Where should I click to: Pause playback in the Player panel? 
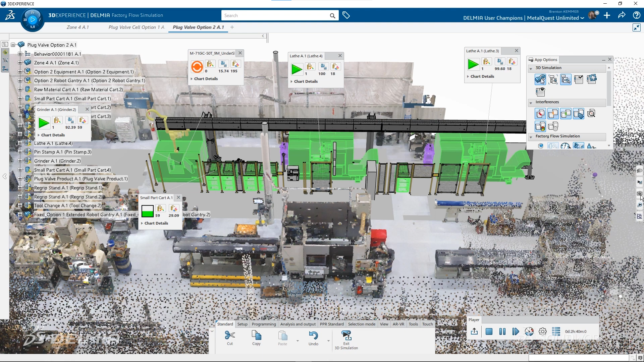pyautogui.click(x=502, y=331)
